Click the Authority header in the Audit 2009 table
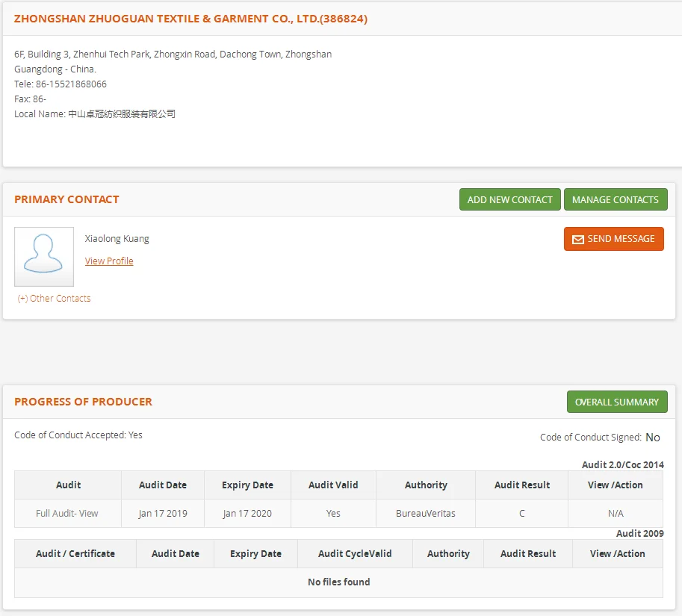682x616 pixels. click(x=448, y=553)
